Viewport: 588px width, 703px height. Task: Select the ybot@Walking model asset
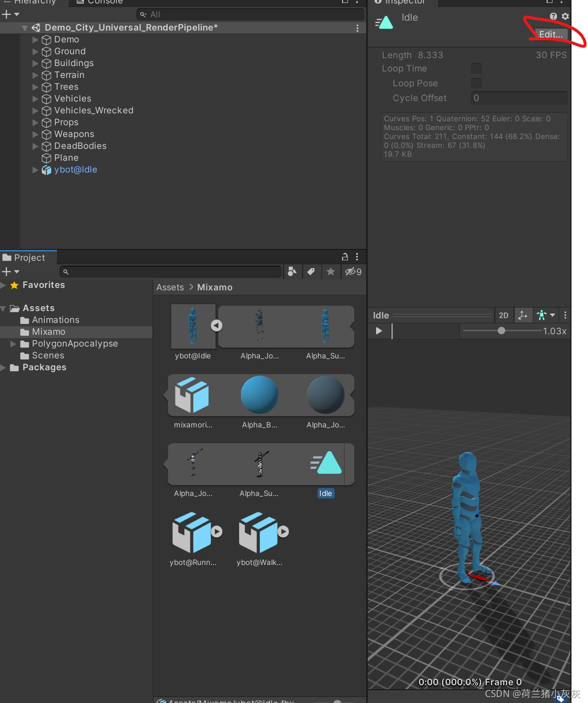click(258, 532)
